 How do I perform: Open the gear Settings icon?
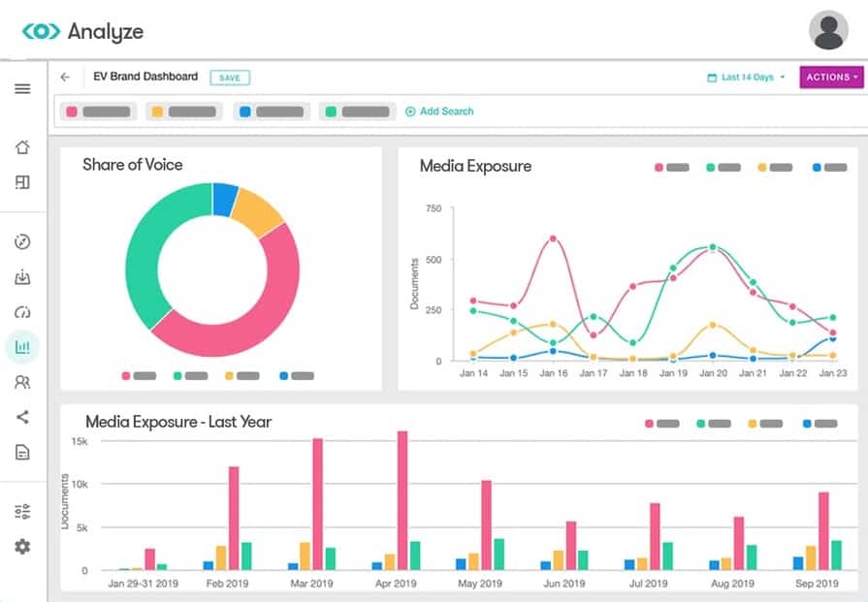point(22,547)
